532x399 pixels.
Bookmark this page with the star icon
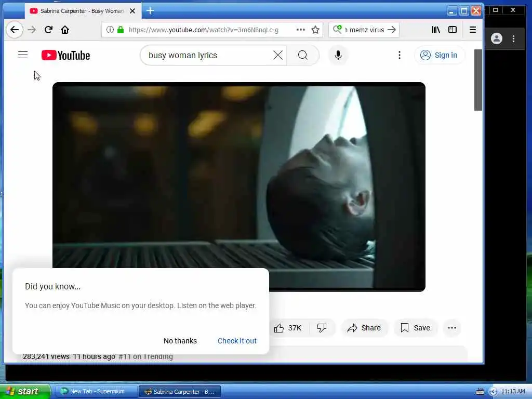[315, 30]
